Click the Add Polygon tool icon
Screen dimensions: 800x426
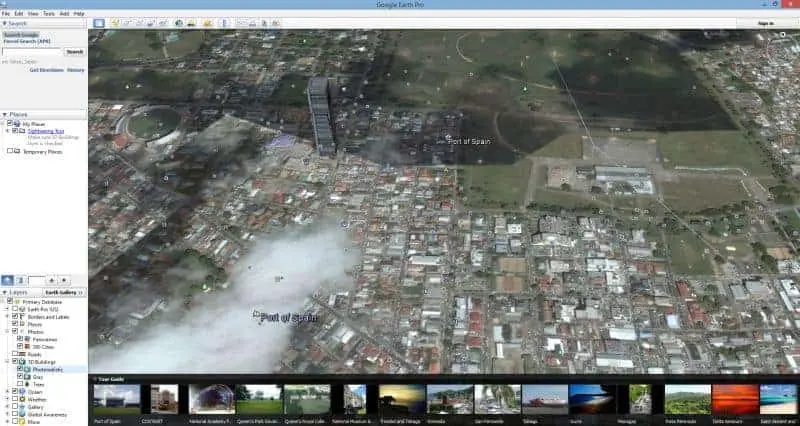127,22
